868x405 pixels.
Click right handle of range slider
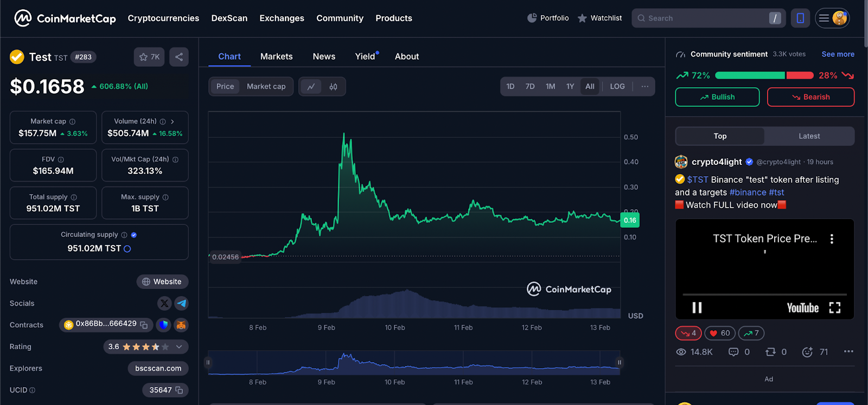[620, 362]
